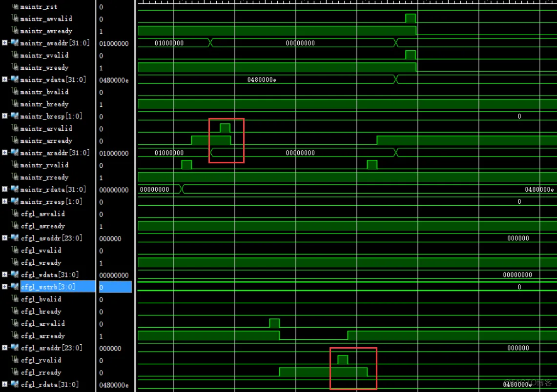
Task: Click the maintr_rst wire icon
Action: [15, 6]
